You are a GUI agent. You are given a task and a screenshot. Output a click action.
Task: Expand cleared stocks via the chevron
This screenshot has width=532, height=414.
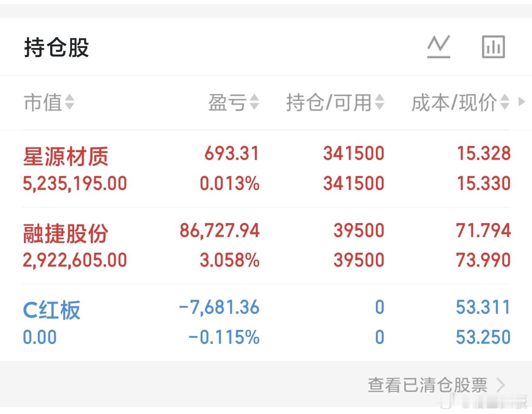point(501,385)
